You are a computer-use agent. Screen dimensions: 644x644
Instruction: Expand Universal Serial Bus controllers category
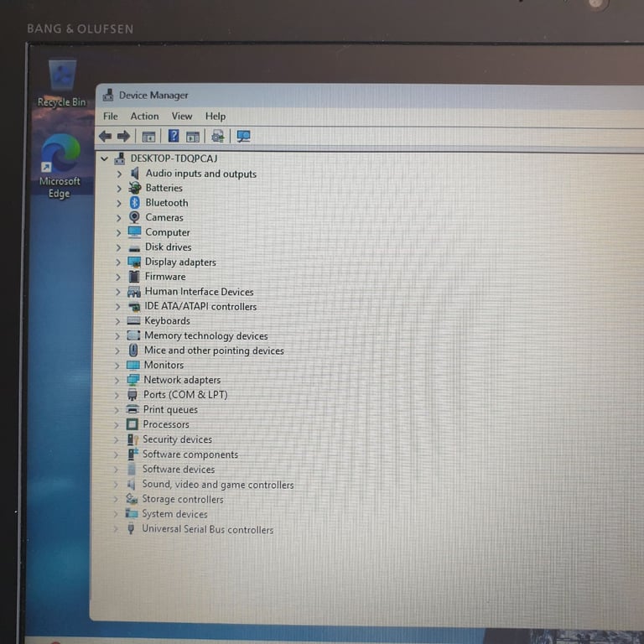[x=116, y=529]
